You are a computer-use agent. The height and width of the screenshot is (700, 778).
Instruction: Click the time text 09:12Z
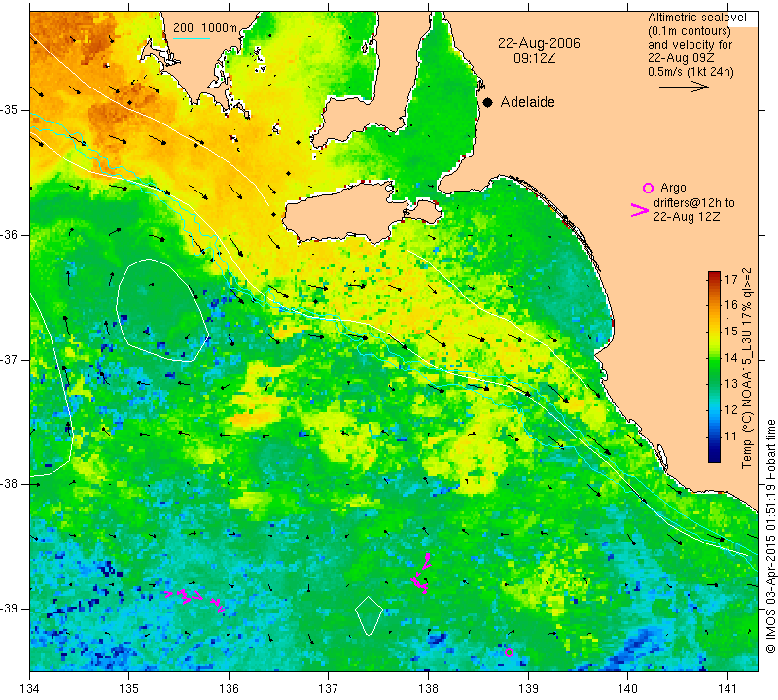534,58
